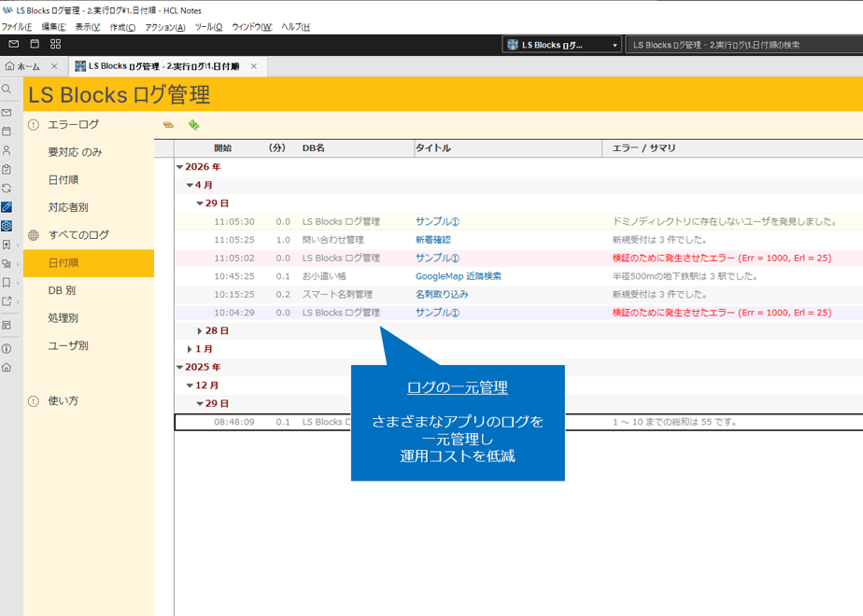Open the starred bookmark icon in the sidebar
863x616 pixels.
[7, 245]
